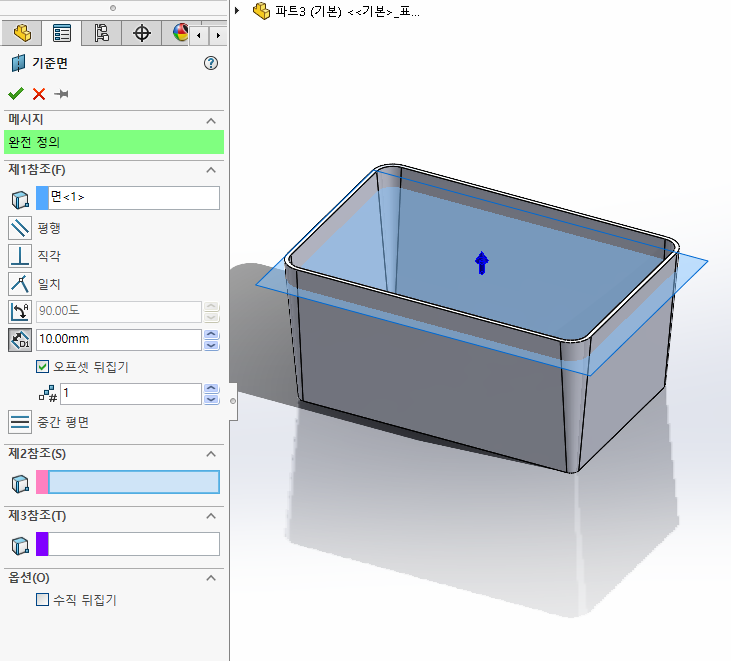The width and height of the screenshot is (731, 661).
Task: Click the first reference 면<1> selection box
Action: coord(134,198)
